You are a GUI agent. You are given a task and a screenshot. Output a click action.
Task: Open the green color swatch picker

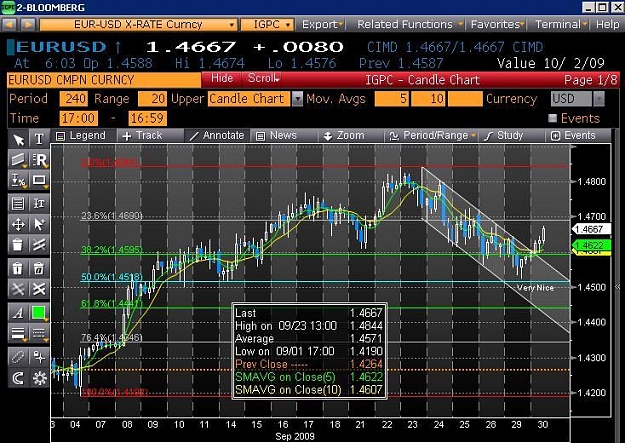point(39,313)
